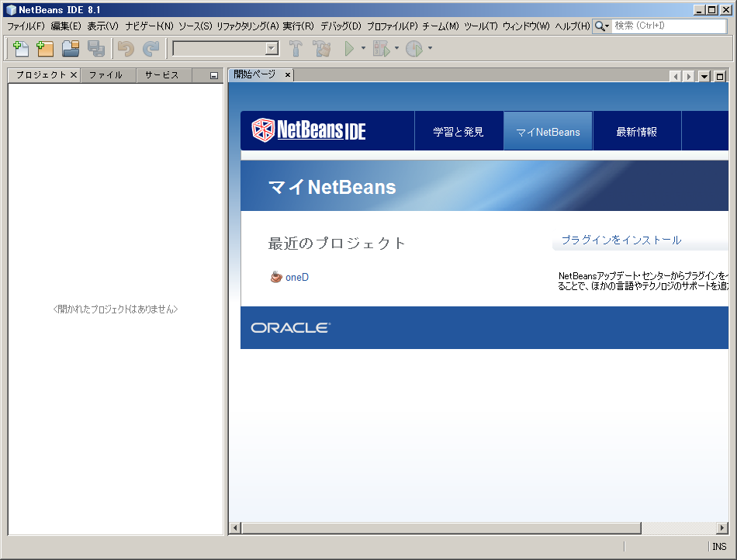This screenshot has width=737, height=560.
Task: Click the Run Project play icon
Action: (x=349, y=48)
